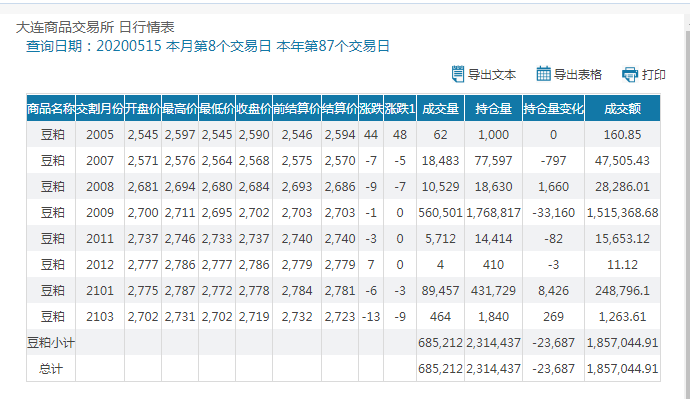
Task: Select the 查询日期 20200515 line
Action: 208,46
